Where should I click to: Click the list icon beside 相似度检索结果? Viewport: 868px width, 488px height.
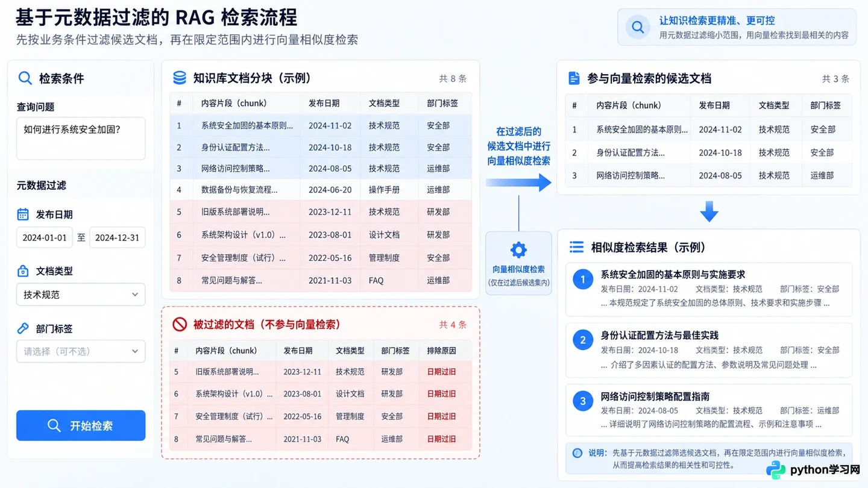tap(577, 247)
